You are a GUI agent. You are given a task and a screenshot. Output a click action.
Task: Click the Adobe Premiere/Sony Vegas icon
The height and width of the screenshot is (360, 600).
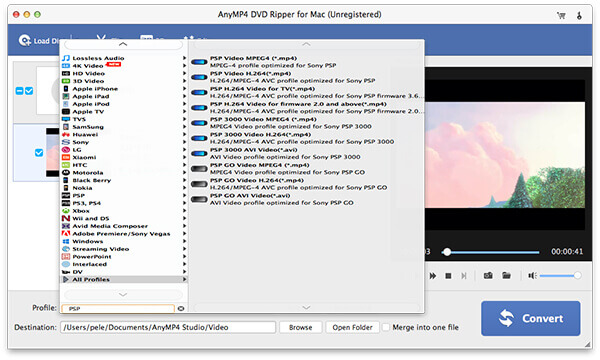click(66, 234)
